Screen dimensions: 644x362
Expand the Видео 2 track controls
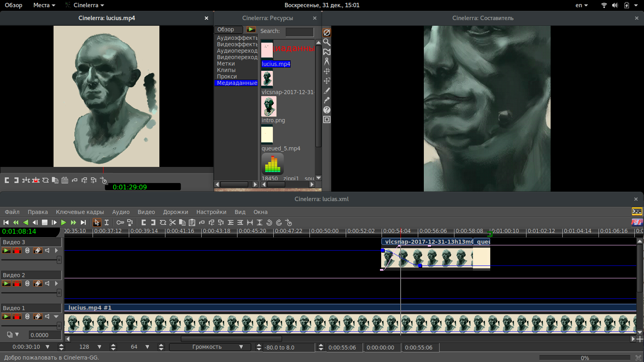click(x=56, y=284)
